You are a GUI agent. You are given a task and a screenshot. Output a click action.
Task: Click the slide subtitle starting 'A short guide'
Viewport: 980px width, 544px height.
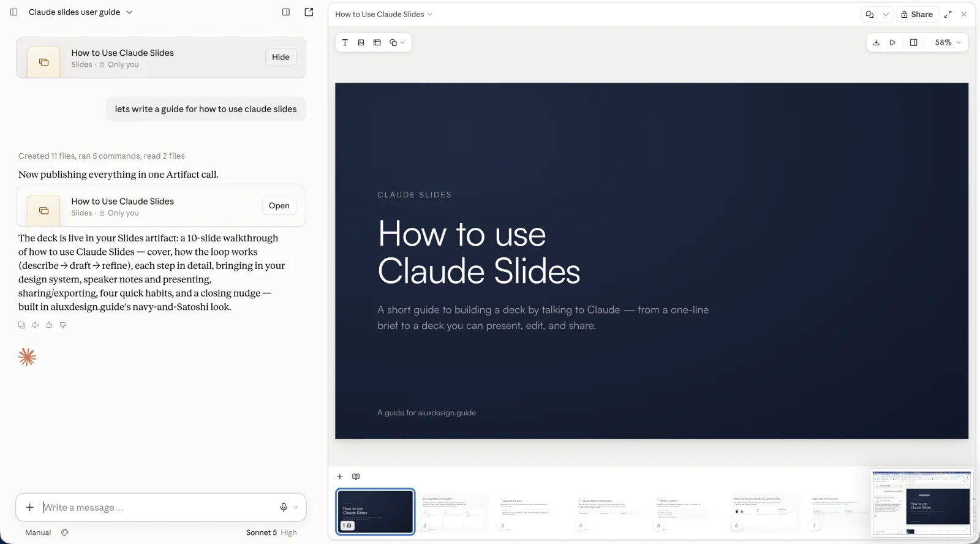click(x=543, y=317)
